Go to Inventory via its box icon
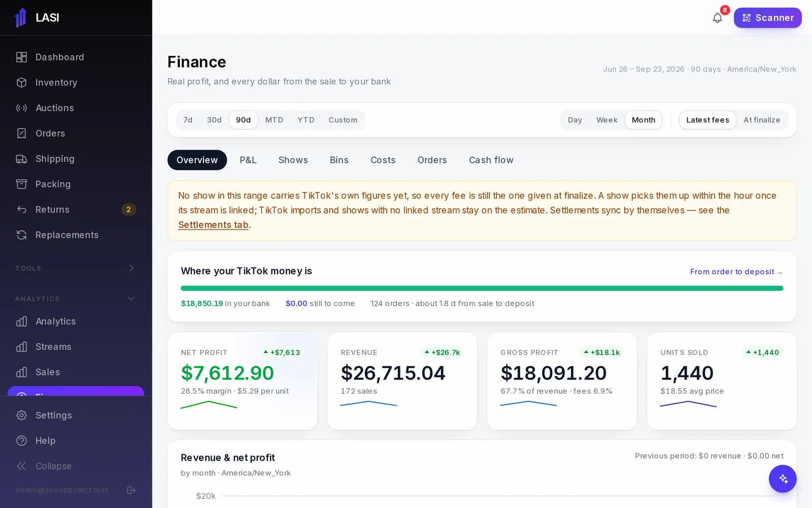The image size is (812, 508). point(21,83)
